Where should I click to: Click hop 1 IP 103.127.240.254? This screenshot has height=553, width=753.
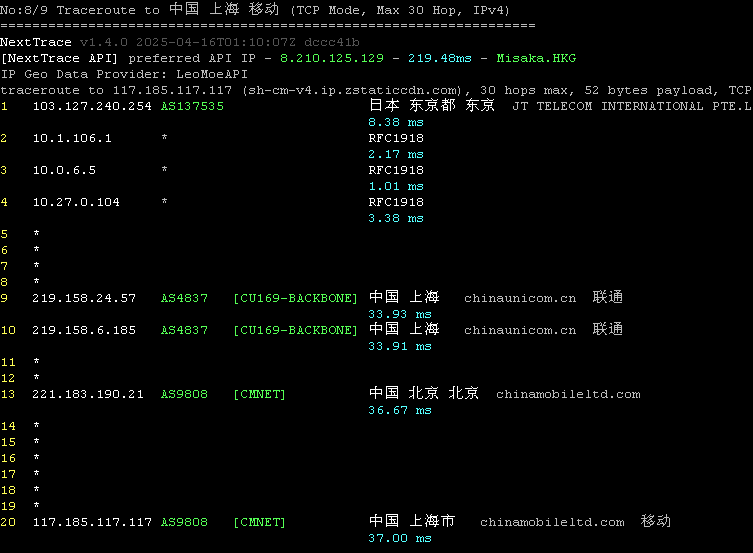pos(92,106)
